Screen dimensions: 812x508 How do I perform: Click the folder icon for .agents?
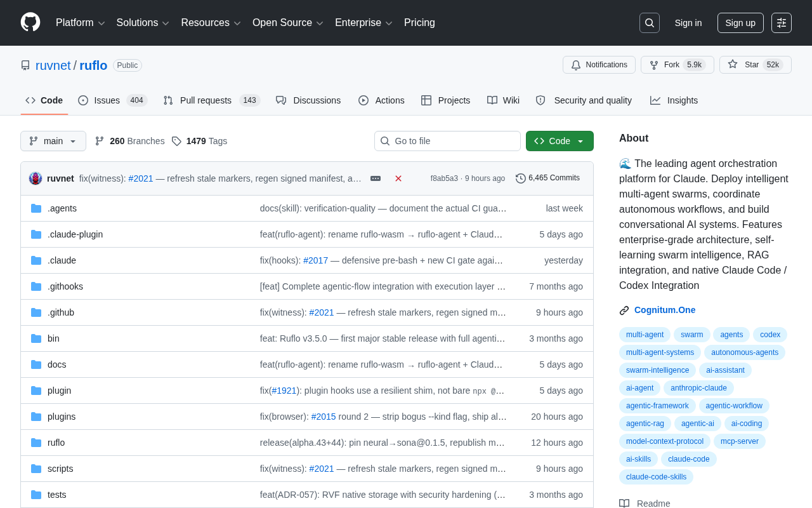tap(36, 208)
